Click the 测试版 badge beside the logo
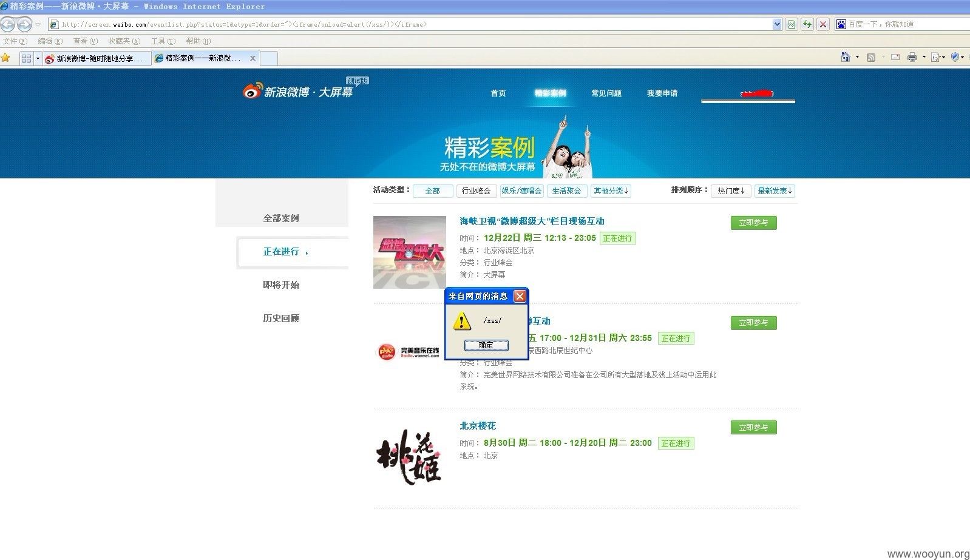Viewport: 970px width, 560px height. pyautogui.click(x=358, y=81)
